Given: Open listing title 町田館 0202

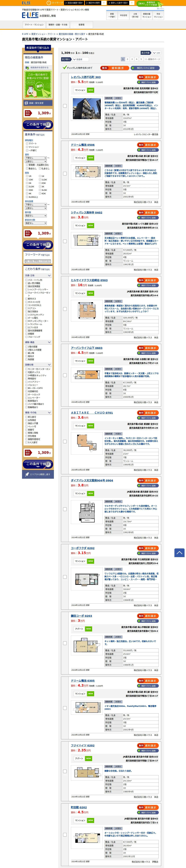Looking at the screenshot, I should [x=79, y=807].
